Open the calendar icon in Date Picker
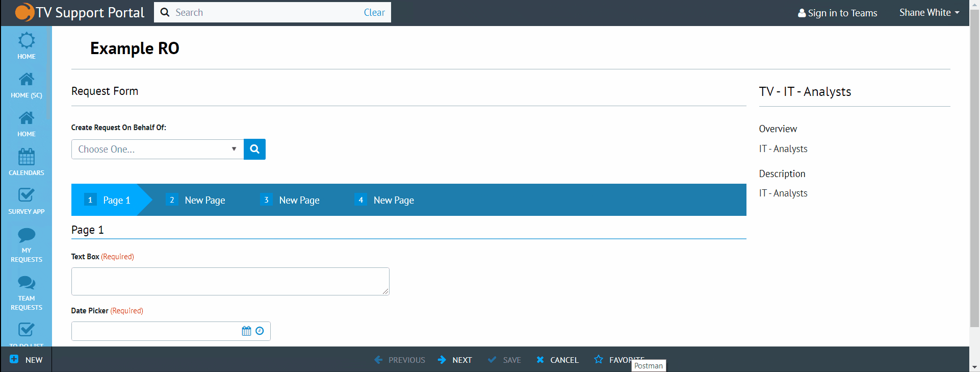Viewport: 980px width, 372px height. click(246, 331)
